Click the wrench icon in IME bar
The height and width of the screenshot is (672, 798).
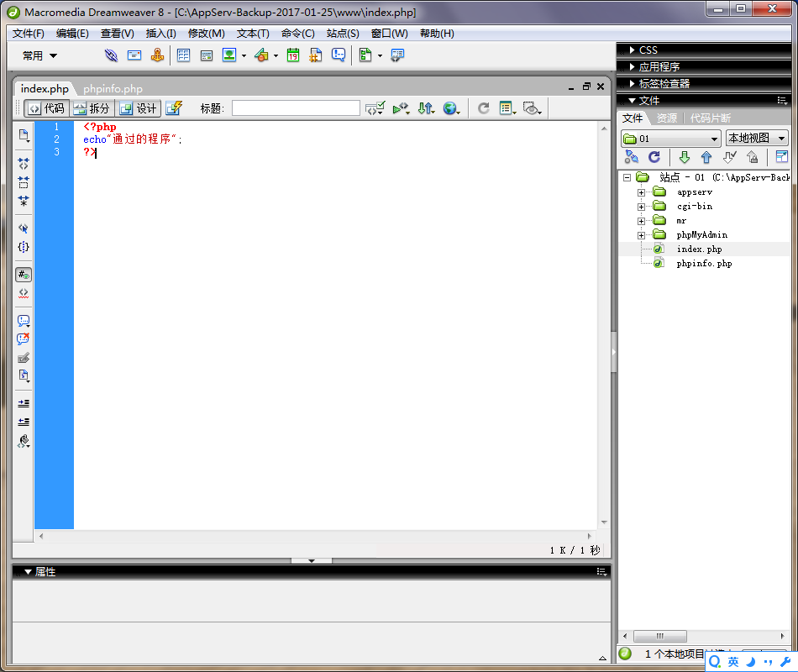point(785,661)
